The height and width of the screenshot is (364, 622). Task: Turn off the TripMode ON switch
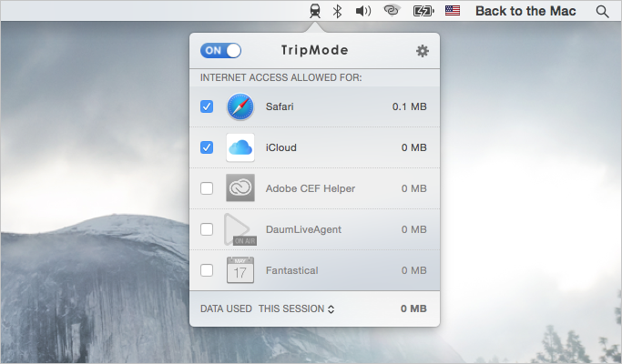point(221,50)
